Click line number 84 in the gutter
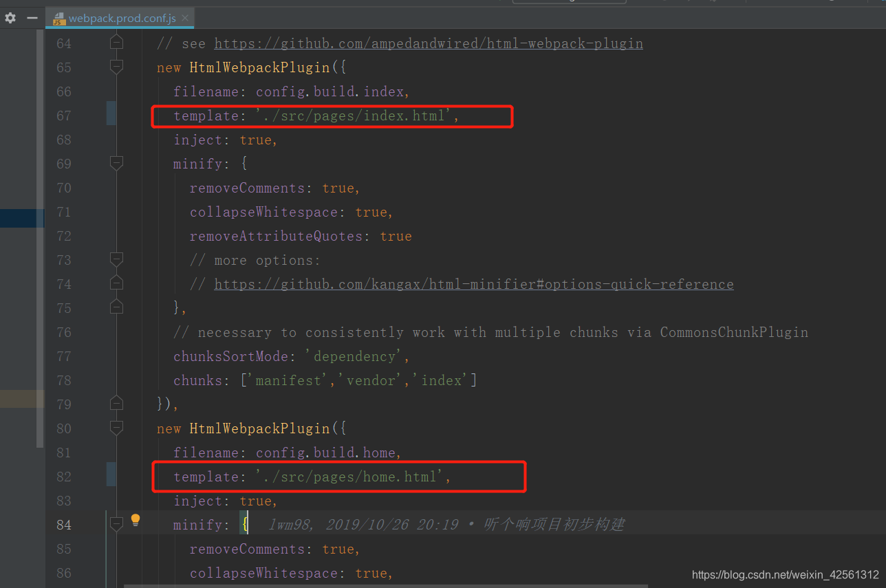 click(x=64, y=525)
